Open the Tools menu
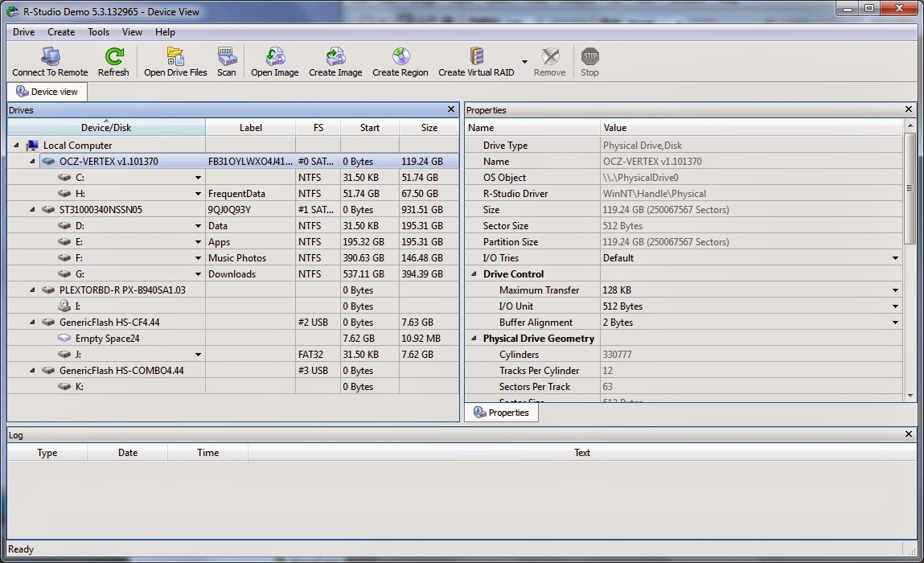 (x=98, y=32)
